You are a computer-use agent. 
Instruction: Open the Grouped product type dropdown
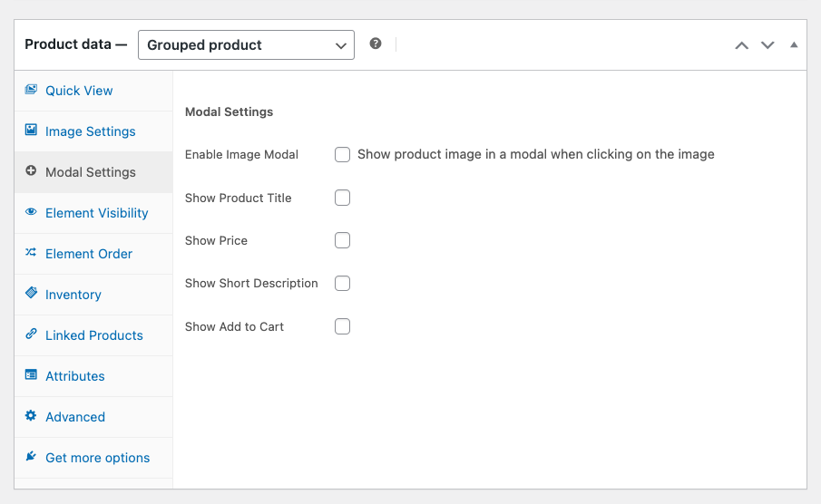246,44
